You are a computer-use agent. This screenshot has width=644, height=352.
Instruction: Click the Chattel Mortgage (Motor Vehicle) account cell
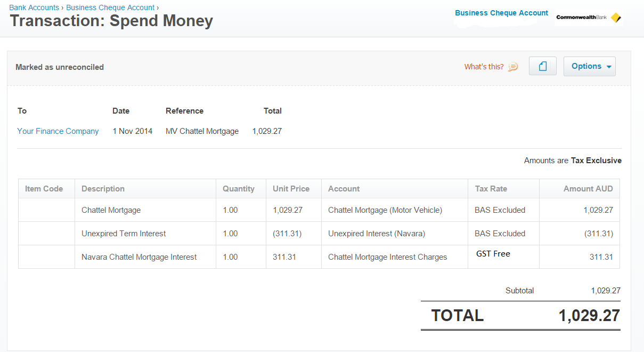385,210
